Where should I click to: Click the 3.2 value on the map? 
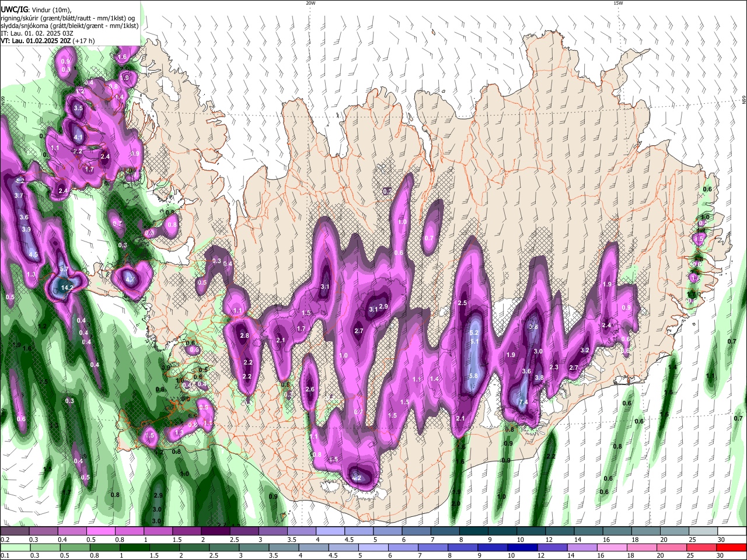tap(585, 351)
